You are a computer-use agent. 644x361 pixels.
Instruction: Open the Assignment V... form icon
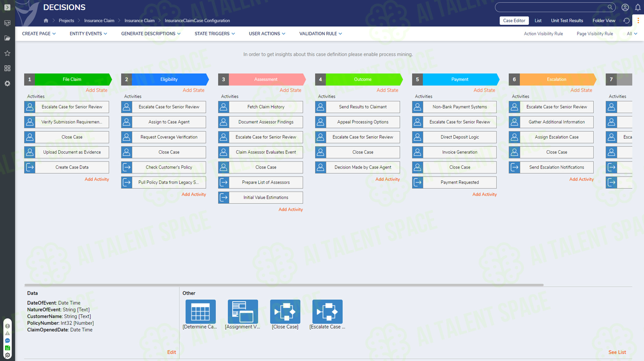click(x=243, y=311)
